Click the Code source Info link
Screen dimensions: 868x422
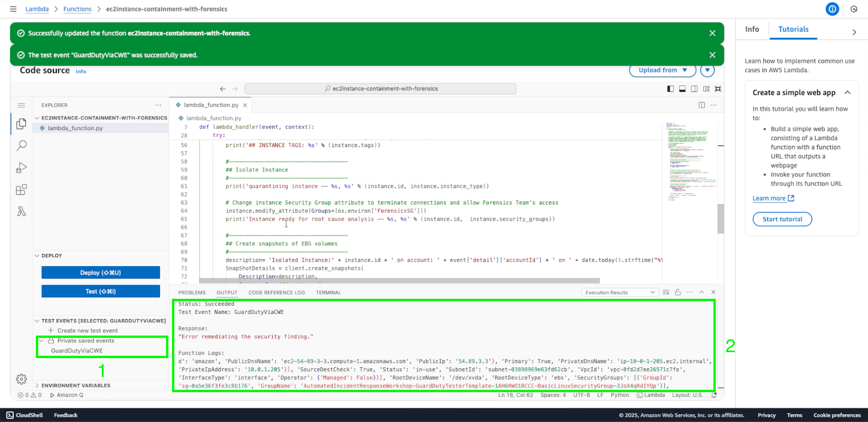[x=81, y=71]
